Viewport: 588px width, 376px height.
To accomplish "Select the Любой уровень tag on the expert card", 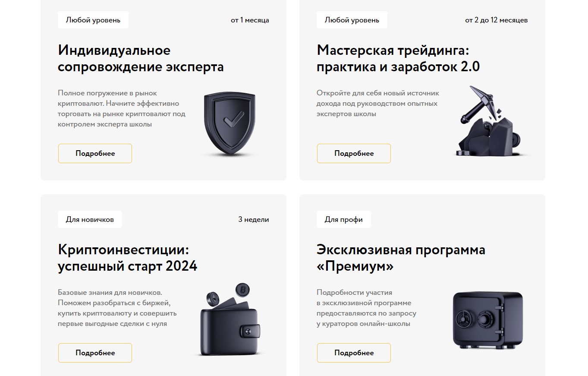I will [x=93, y=20].
